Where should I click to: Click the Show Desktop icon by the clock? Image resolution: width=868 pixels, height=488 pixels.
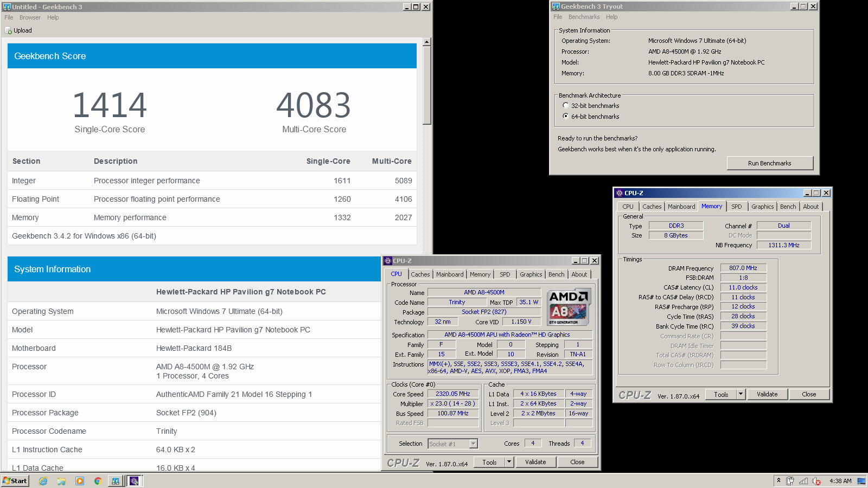tap(861, 481)
